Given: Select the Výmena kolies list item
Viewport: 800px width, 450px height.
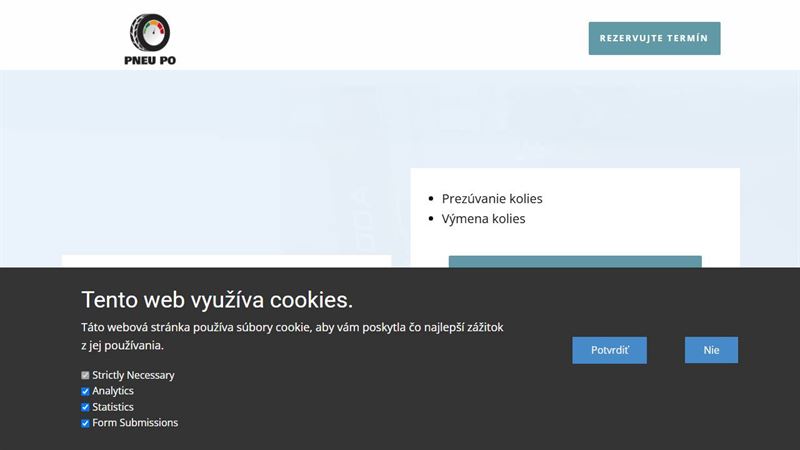Looking at the screenshot, I should coord(483,218).
